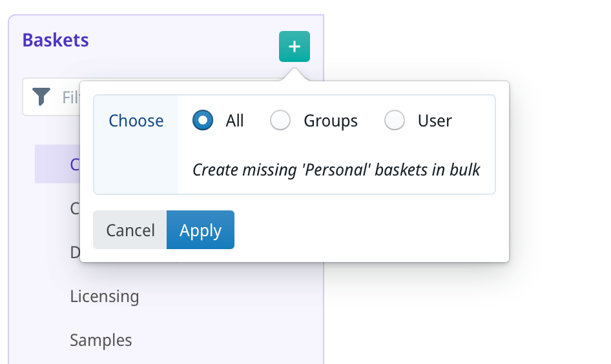Pick the User radio button circle
The height and width of the screenshot is (364, 611).
[394, 121]
